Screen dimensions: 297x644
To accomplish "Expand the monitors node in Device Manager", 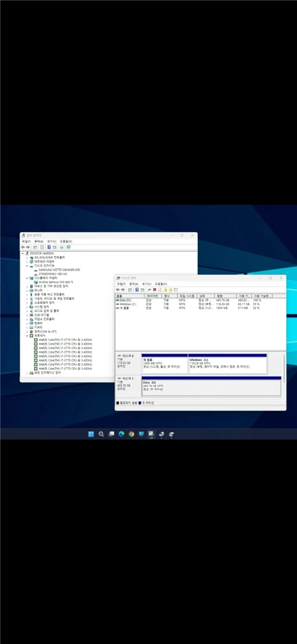I will (x=27, y=291).
